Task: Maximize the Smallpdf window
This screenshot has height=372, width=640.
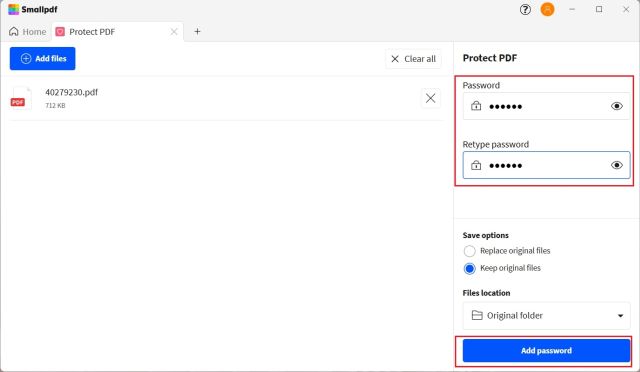Action: coord(599,9)
